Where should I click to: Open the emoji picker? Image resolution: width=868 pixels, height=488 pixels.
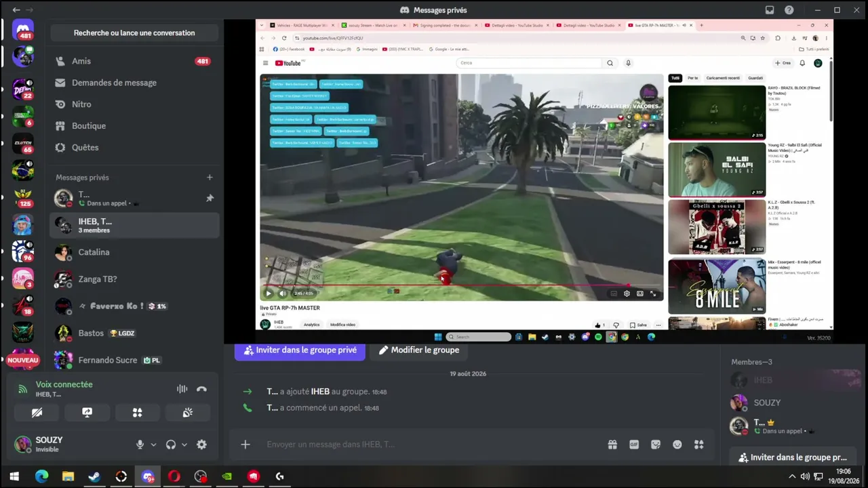(x=677, y=445)
